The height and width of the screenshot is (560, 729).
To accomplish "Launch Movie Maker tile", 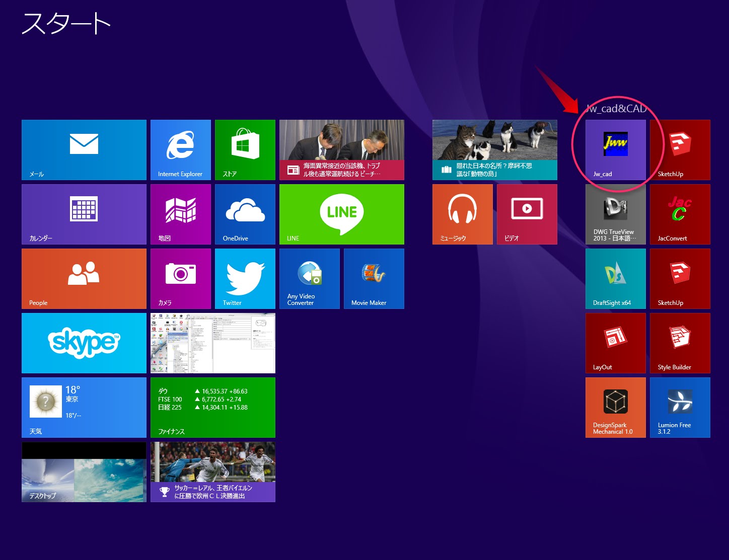I will (x=374, y=279).
